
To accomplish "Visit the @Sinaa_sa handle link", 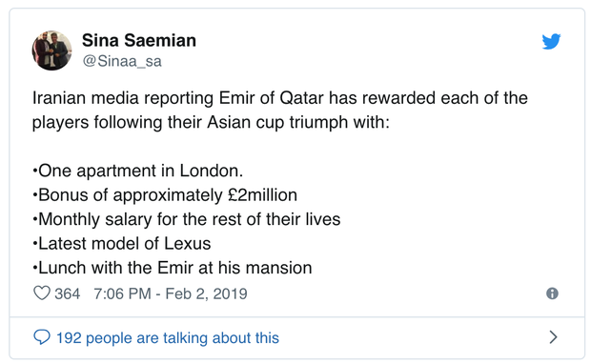I will point(122,61).
